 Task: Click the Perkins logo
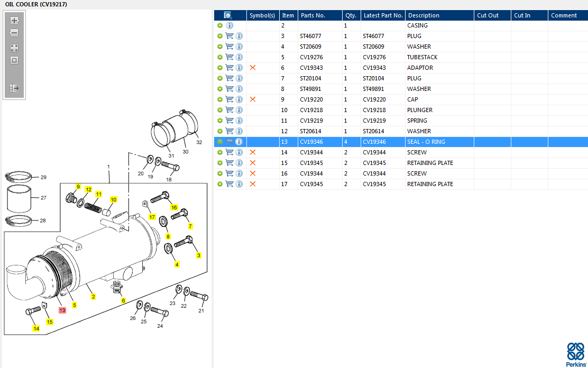coord(575,354)
